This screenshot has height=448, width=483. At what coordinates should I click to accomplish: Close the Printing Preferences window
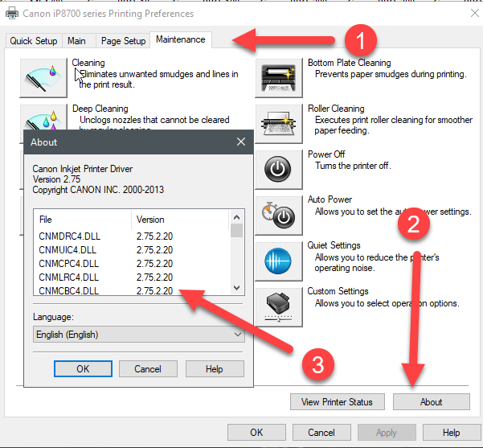(475, 13)
